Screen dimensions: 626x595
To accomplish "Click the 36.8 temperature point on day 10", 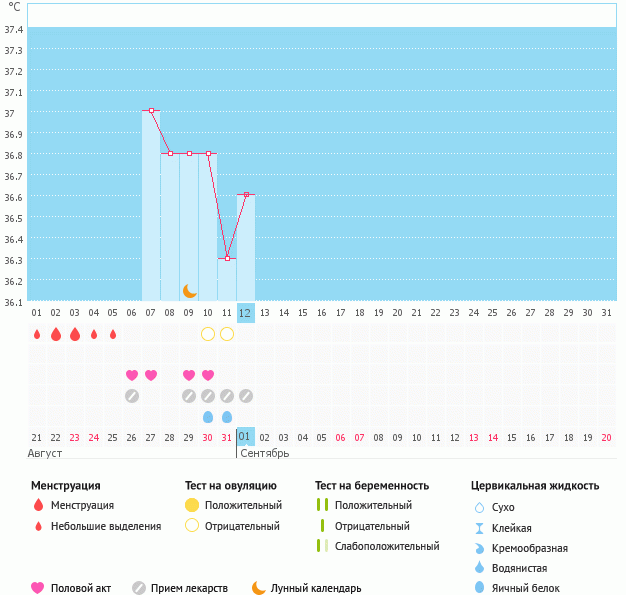I will tap(208, 153).
